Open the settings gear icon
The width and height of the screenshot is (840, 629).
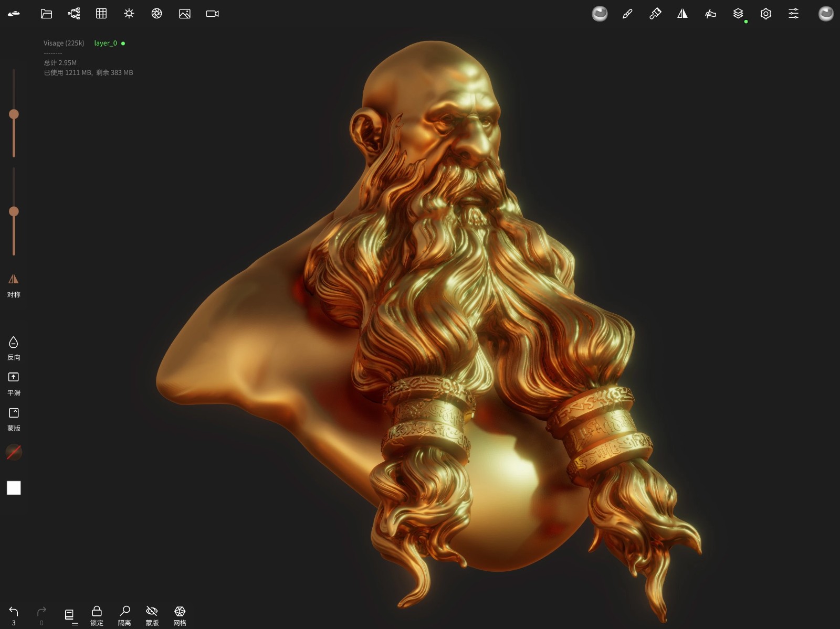click(x=765, y=14)
